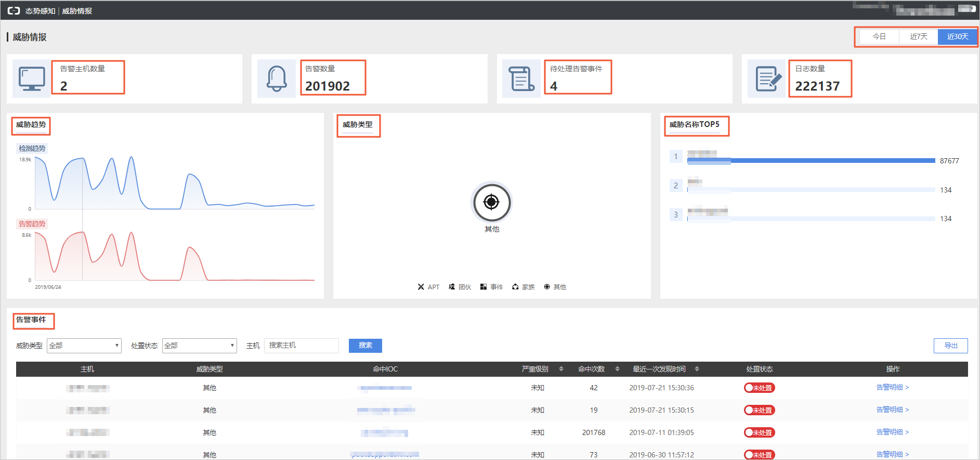Open the 处置状态 filter dropdown
980x460 pixels.
pyautogui.click(x=200, y=346)
